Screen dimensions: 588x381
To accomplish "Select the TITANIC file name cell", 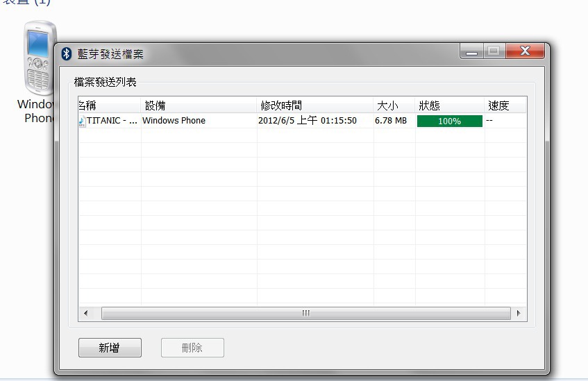I will [112, 121].
